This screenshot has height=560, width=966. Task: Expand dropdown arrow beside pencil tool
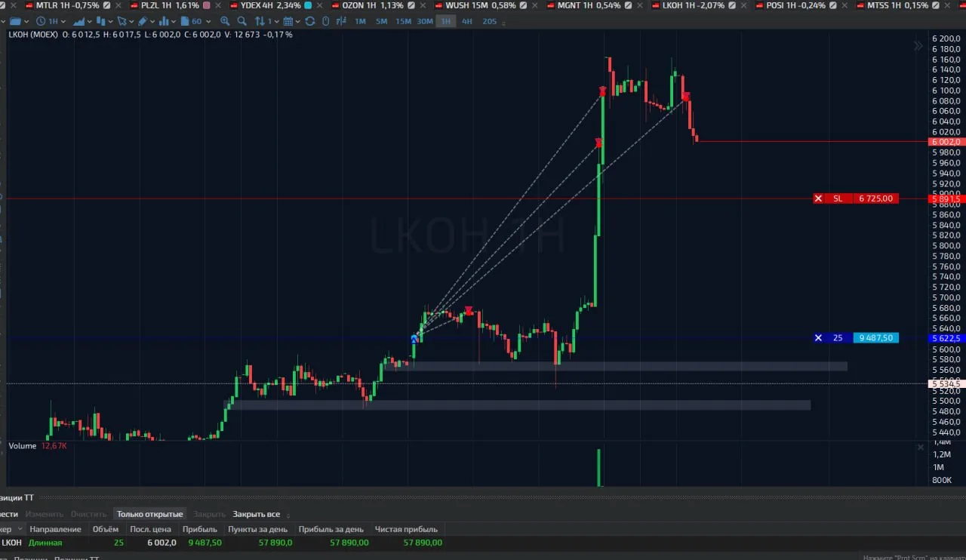tap(152, 21)
